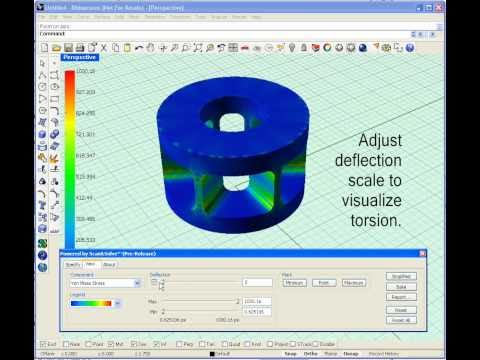Click the Maximum mark button
The height and width of the screenshot is (360, 480).
click(354, 283)
